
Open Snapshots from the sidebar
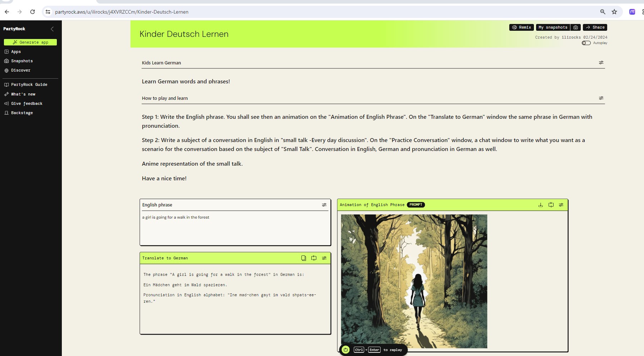click(x=21, y=61)
